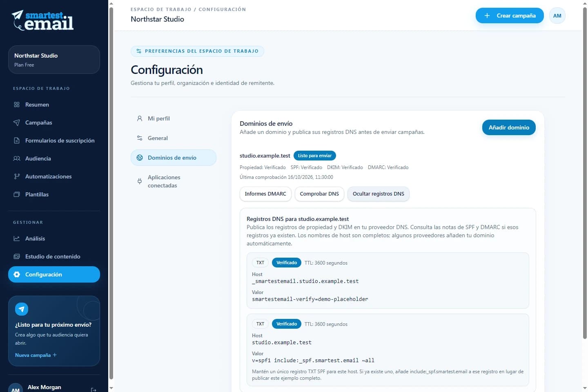Click the Automatizaciones branch icon
This screenshot has height=392, width=588.
[x=17, y=176]
